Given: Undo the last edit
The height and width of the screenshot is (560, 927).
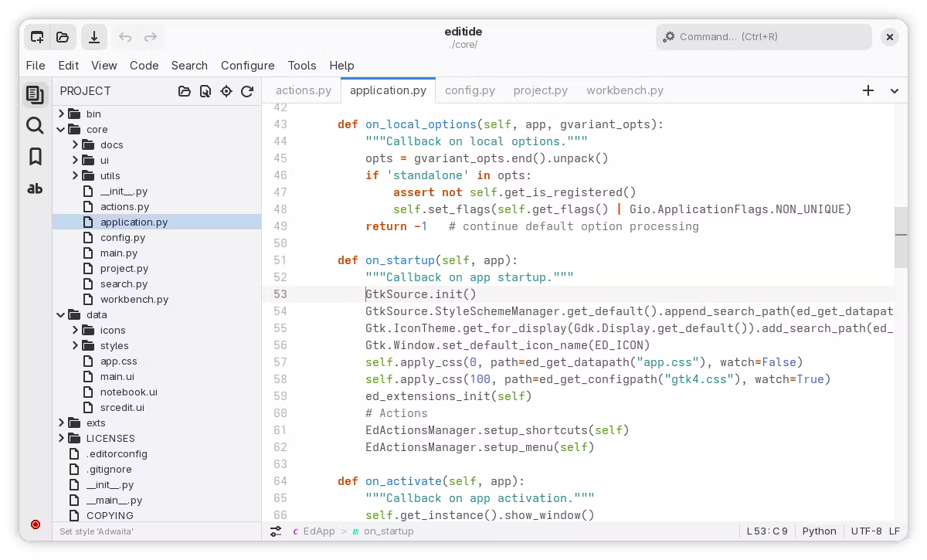Looking at the screenshot, I should tap(125, 36).
